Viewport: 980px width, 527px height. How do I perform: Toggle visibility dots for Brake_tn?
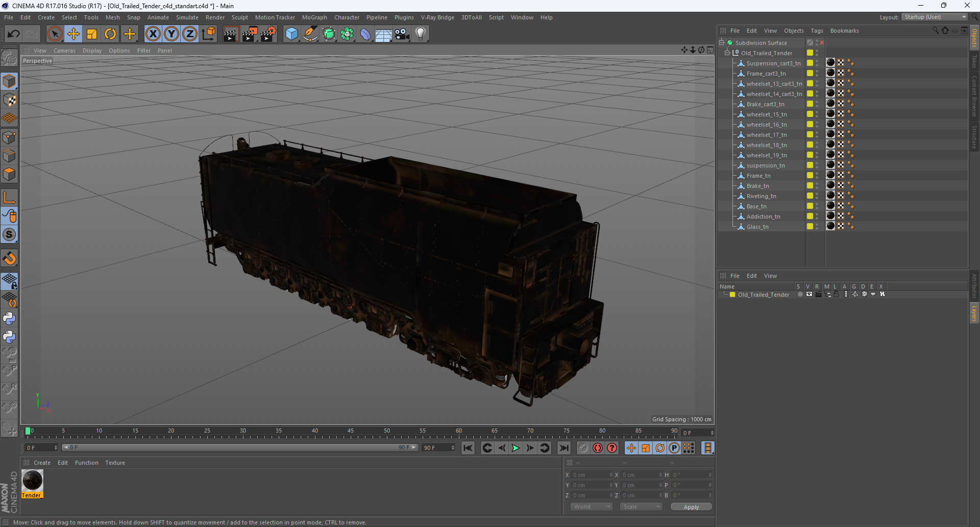[817, 185]
